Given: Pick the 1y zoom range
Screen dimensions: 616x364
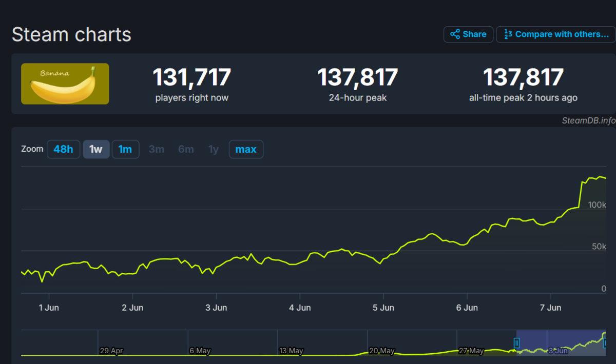Looking at the screenshot, I should point(214,149).
